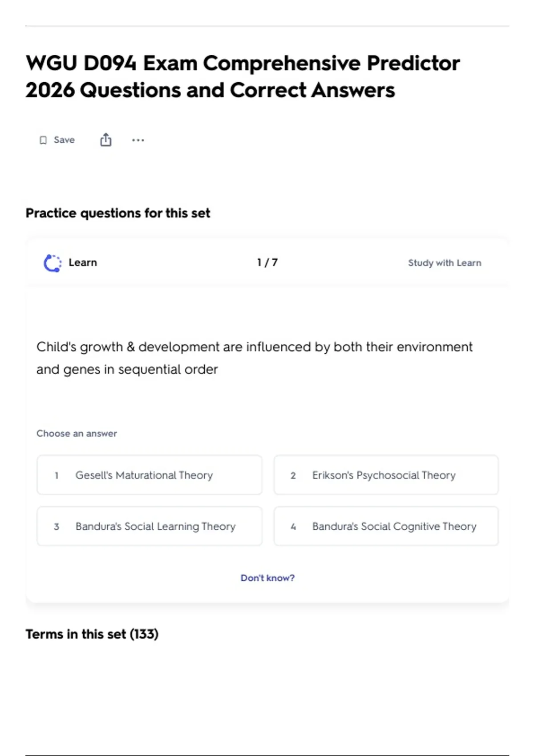Click the bookmark Save icon
The image size is (534, 756).
(x=43, y=140)
